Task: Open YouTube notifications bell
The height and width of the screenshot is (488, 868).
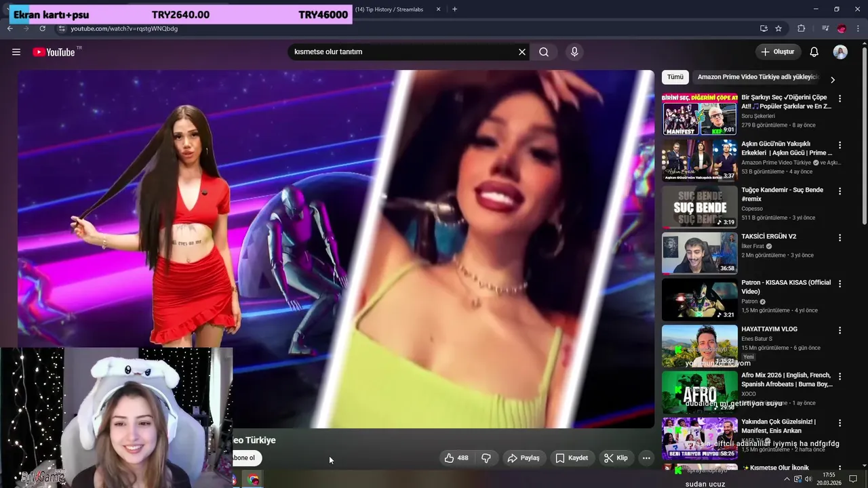Action: click(x=814, y=52)
